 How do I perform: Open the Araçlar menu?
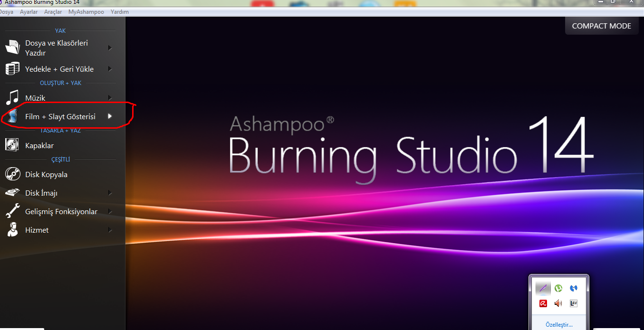click(53, 12)
